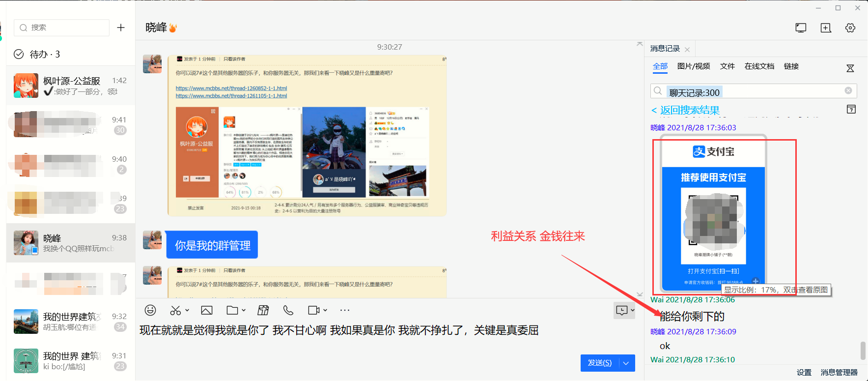
Task: Click 返回搜索结果 to go back
Action: (686, 110)
